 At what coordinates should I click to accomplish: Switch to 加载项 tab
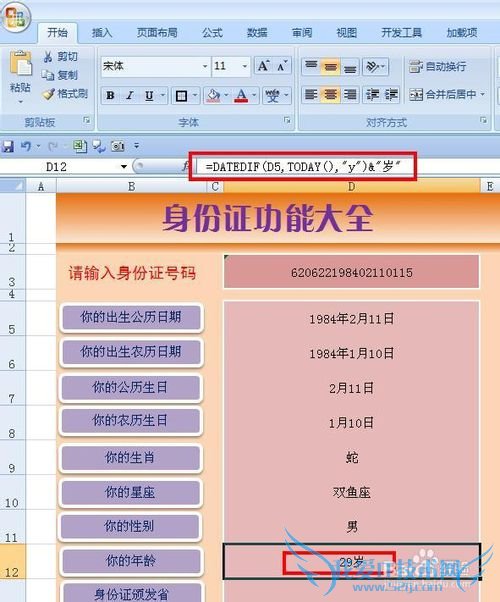462,33
